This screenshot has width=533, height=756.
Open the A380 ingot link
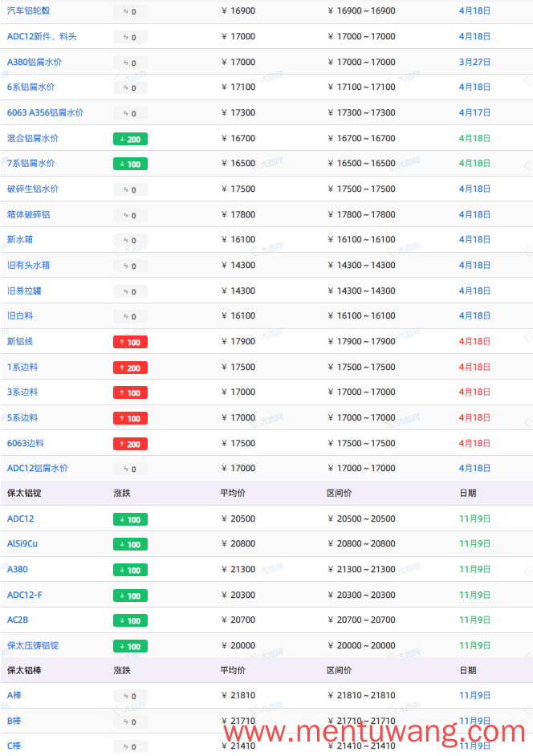coord(18,569)
